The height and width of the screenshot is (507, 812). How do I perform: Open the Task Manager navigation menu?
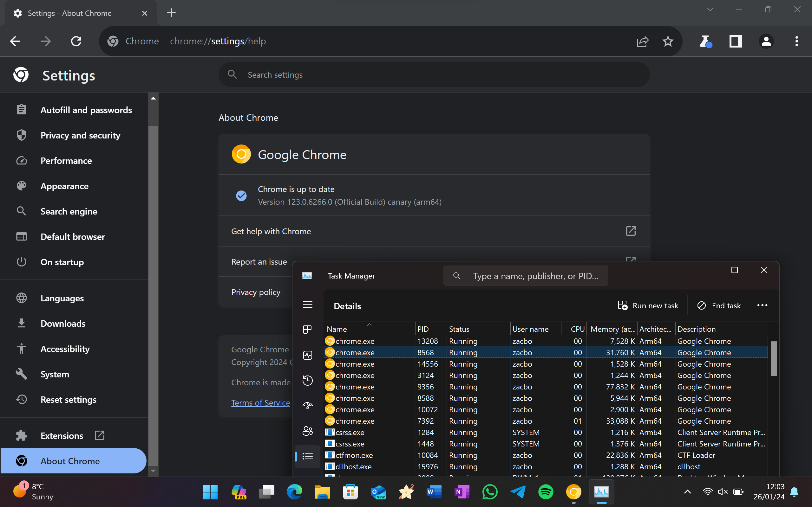pyautogui.click(x=307, y=305)
